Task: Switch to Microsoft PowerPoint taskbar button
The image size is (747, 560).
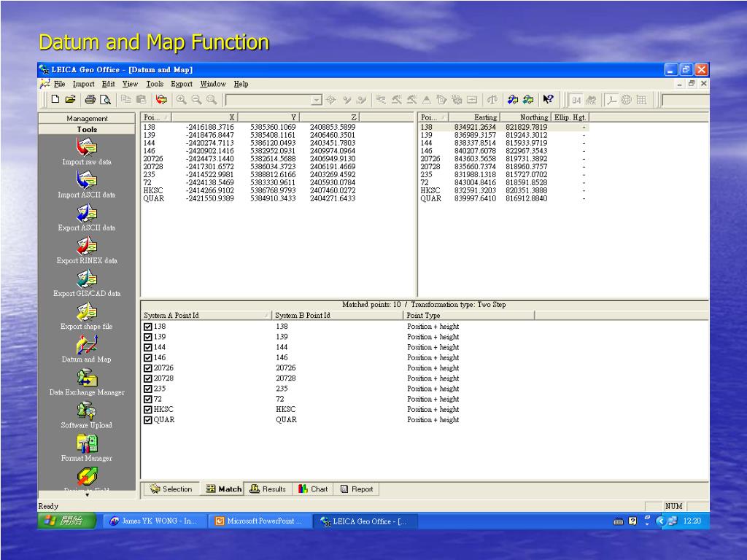Action: (260, 521)
